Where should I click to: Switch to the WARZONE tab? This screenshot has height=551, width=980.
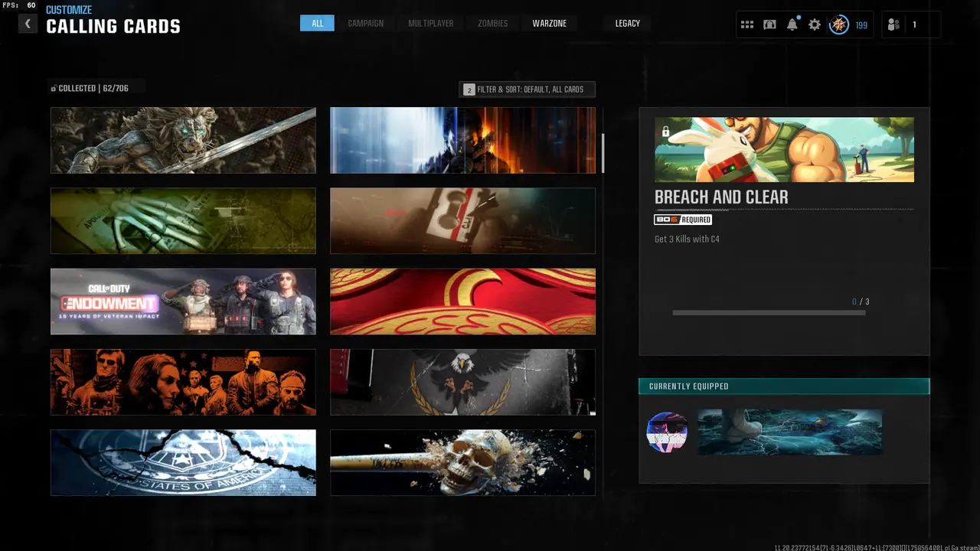[550, 23]
